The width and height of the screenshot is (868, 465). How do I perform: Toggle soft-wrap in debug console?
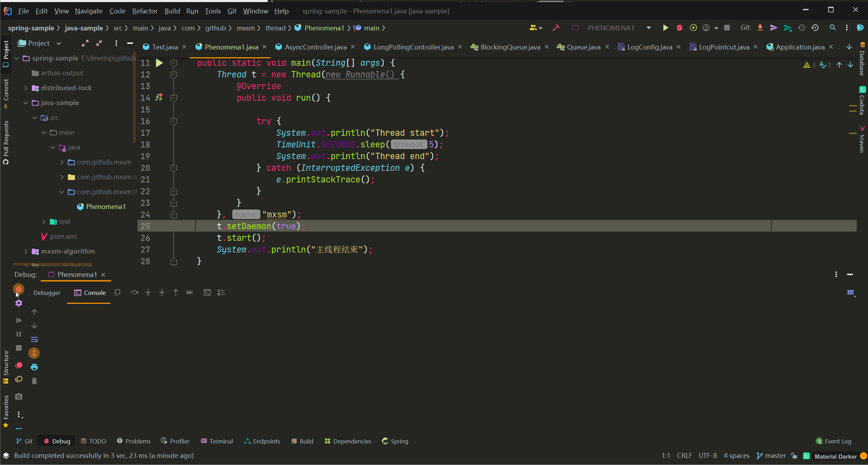[34, 339]
